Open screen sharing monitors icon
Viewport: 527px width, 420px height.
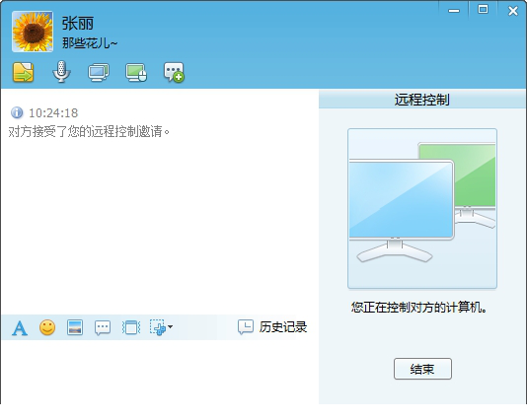pyautogui.click(x=99, y=72)
